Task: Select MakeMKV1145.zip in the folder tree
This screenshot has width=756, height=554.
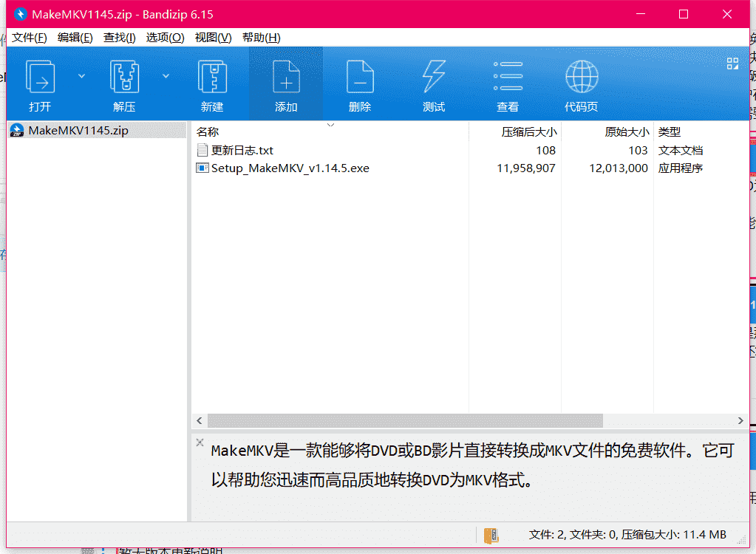Action: (98, 131)
